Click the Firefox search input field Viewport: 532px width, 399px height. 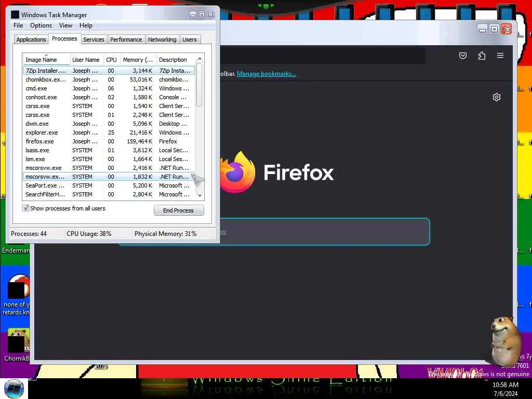(274, 232)
